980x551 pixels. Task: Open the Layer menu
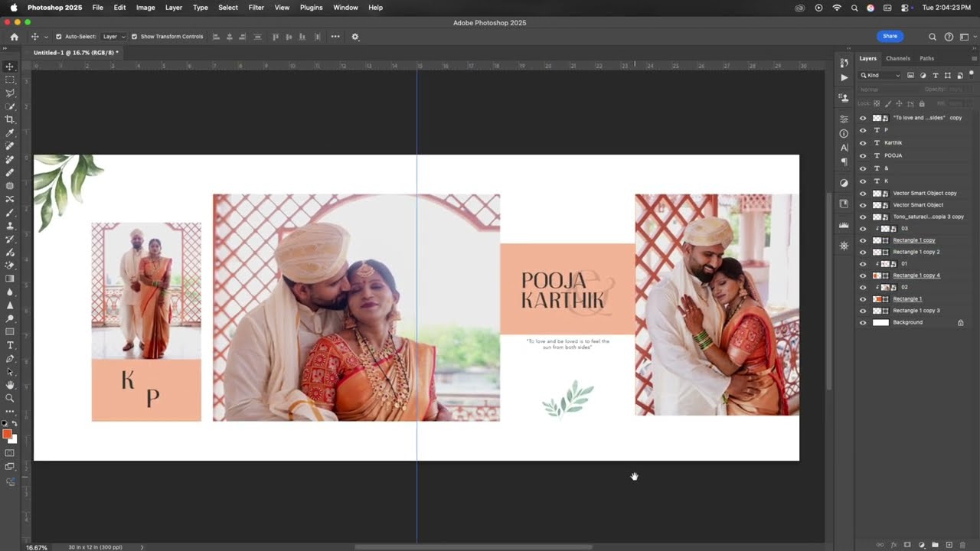click(174, 8)
